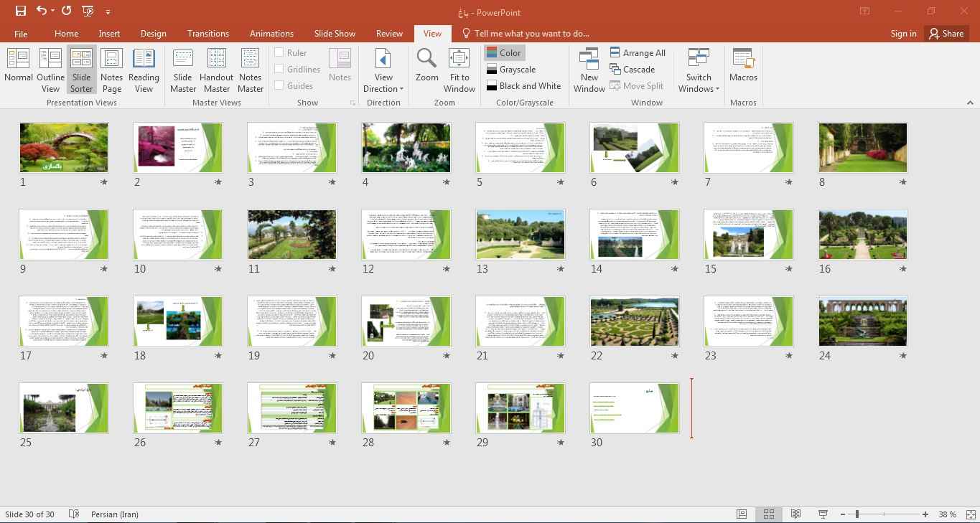Select Grayscale color mode
This screenshot has width=980, height=523.
[x=517, y=70]
